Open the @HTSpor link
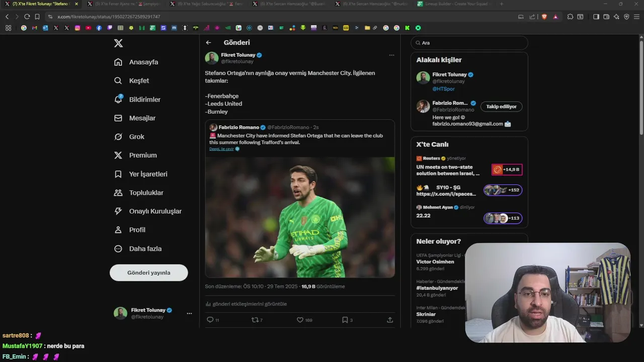The width and height of the screenshot is (644, 362). (x=443, y=89)
